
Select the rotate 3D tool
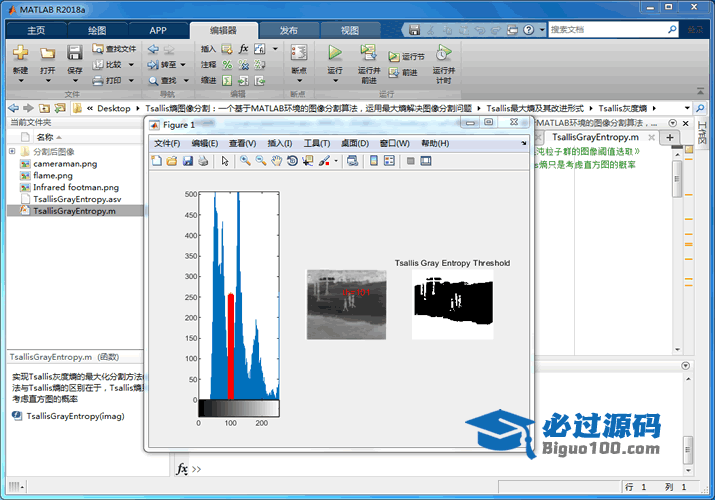coord(292,161)
